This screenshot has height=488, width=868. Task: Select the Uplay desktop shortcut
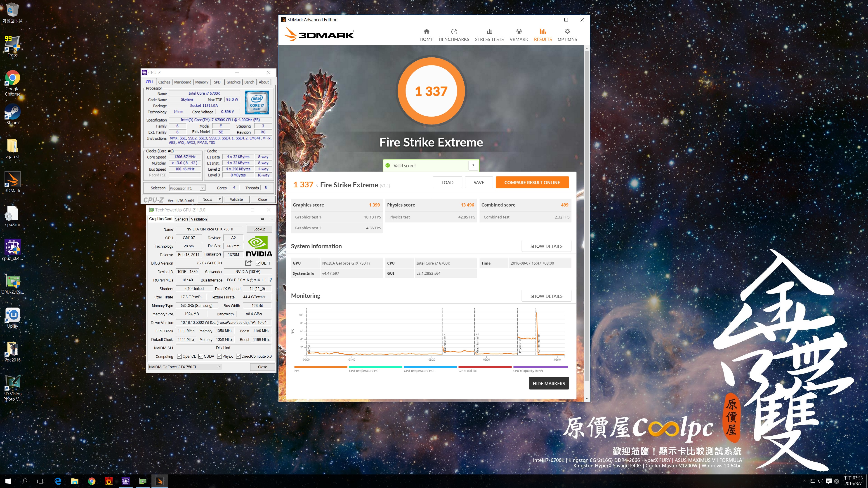click(x=12, y=318)
